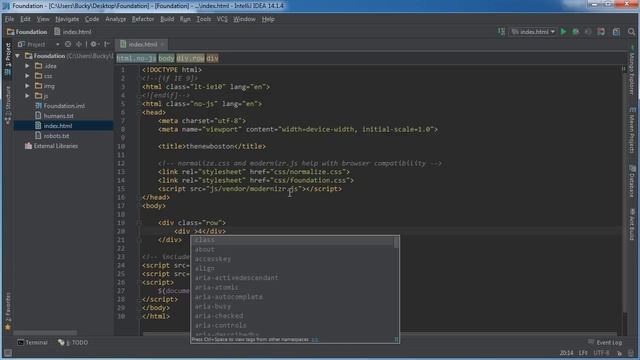Screen dimensions: 640x360
Task: Click the body breadcrumb
Action: click(166, 58)
